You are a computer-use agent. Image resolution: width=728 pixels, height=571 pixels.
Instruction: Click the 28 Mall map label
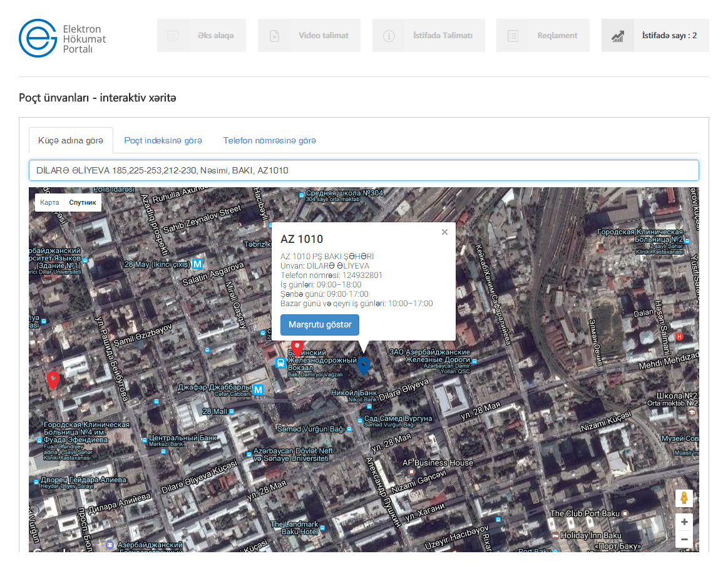(215, 411)
